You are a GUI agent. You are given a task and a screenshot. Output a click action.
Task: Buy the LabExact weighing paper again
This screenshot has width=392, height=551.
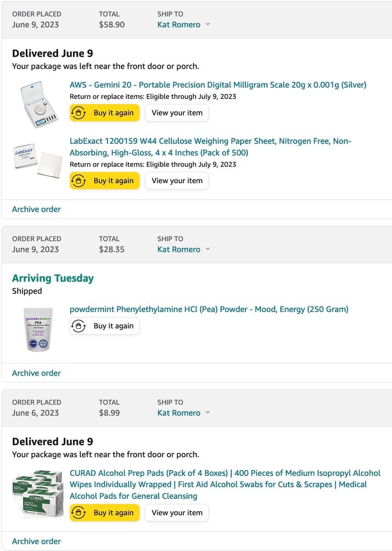click(x=105, y=181)
